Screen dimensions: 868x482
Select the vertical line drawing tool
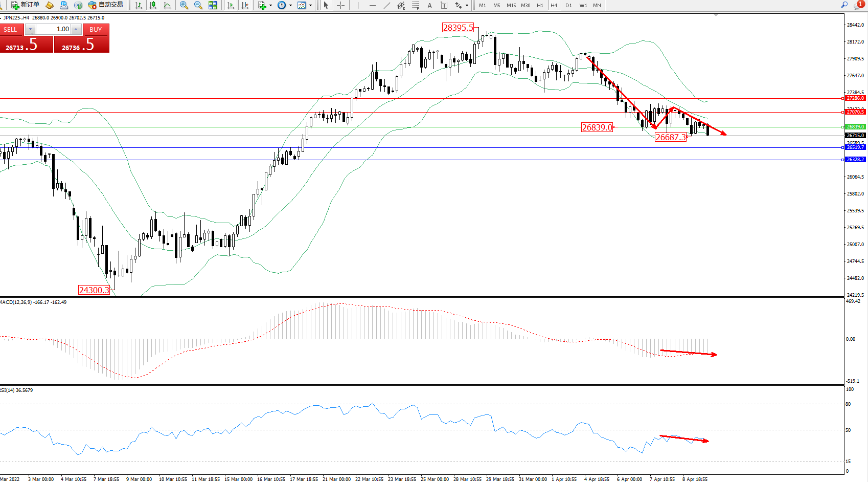[x=358, y=5]
